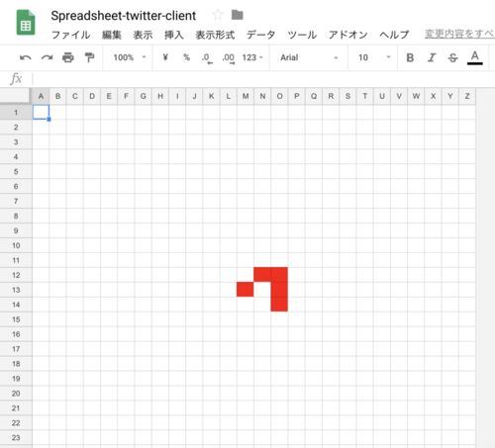Toggle Strikethrough formatting
The height and width of the screenshot is (448, 495).
pos(452,58)
